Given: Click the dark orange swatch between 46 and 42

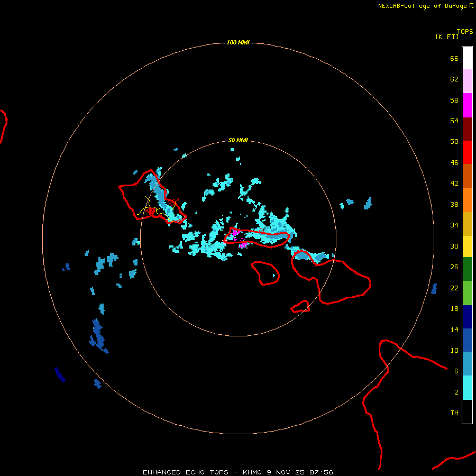Looking at the screenshot, I should (x=467, y=176).
